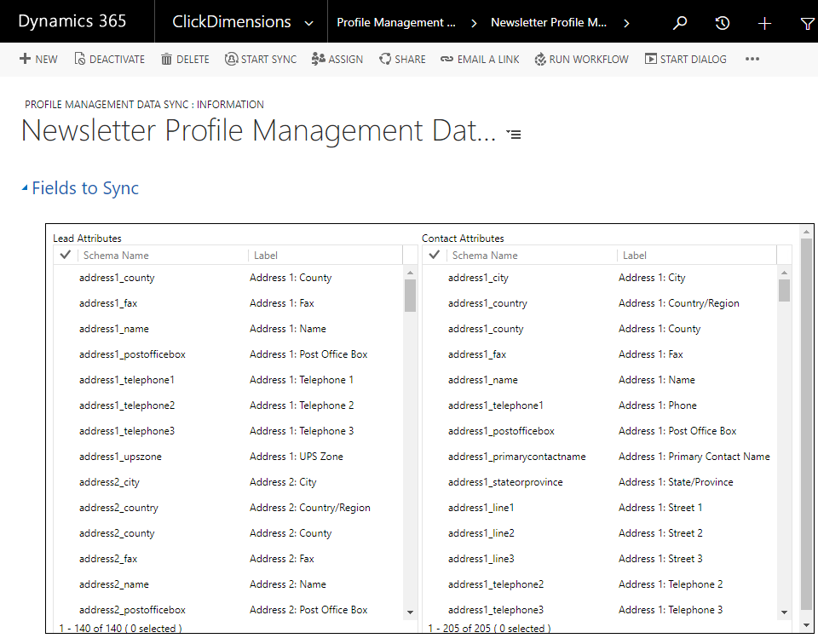Select contact row address1_line2
The height and width of the screenshot is (644, 818).
600,533
